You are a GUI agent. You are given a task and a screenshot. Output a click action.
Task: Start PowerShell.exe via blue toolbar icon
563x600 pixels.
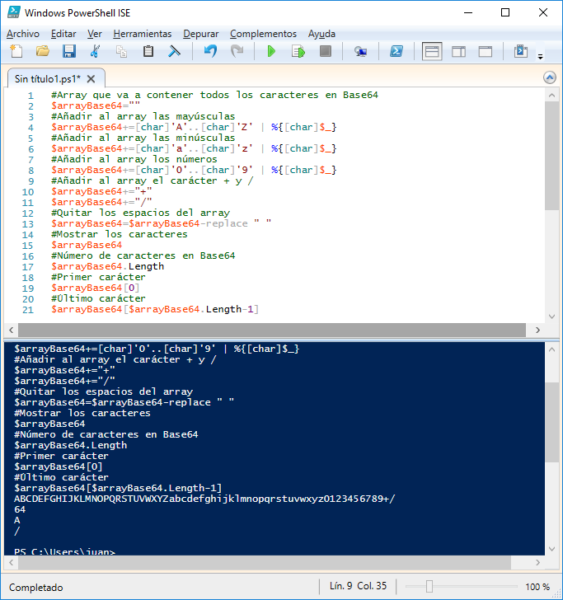tap(396, 51)
